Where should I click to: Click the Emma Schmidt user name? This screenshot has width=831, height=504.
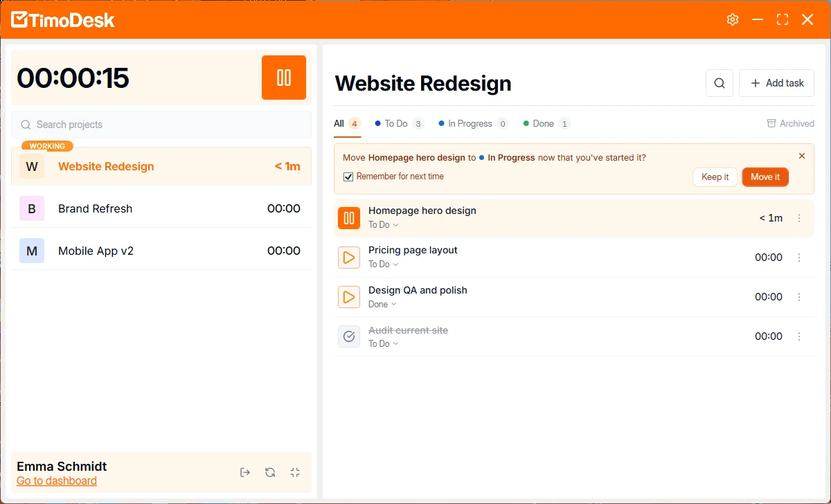point(62,466)
